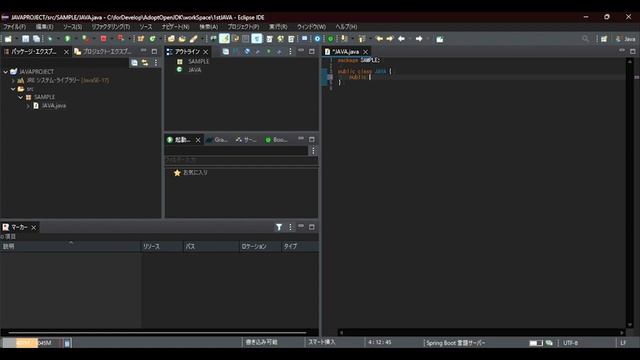640x360 pixels.
Task: Collapse the SAMPLE package node
Action: 20,98
